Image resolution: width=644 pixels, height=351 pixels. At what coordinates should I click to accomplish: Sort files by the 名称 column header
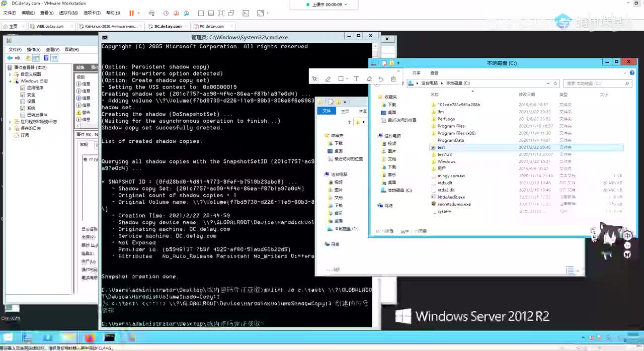click(435, 95)
